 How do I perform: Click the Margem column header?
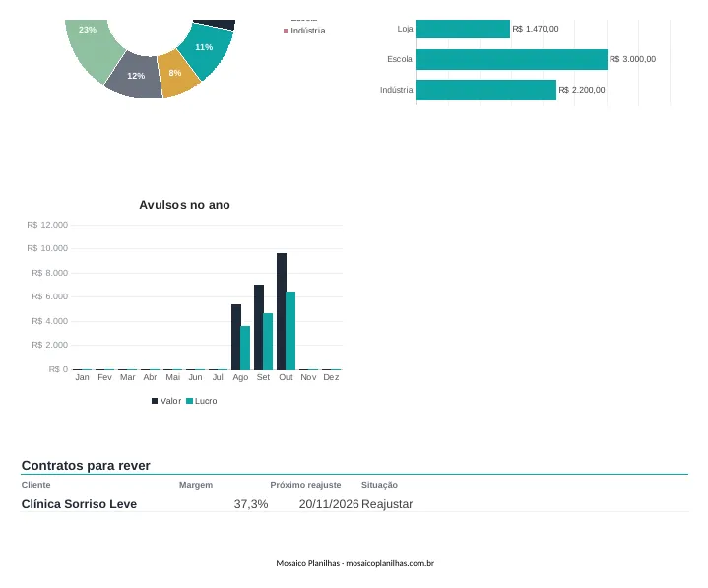[x=196, y=485]
